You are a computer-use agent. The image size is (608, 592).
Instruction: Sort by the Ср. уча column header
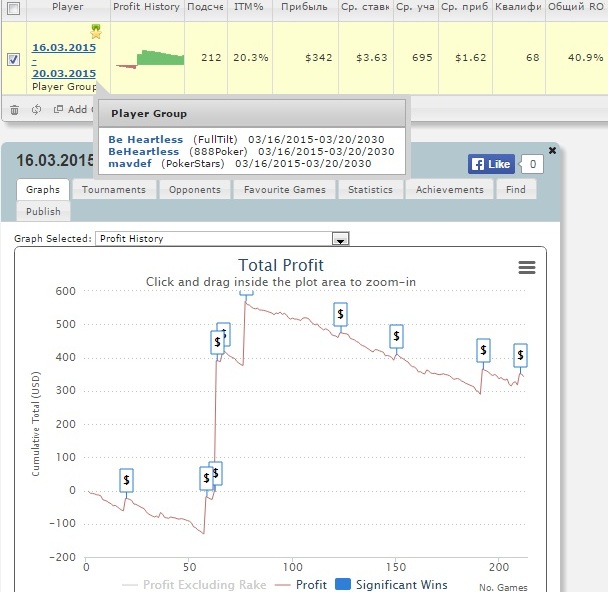(415, 7)
